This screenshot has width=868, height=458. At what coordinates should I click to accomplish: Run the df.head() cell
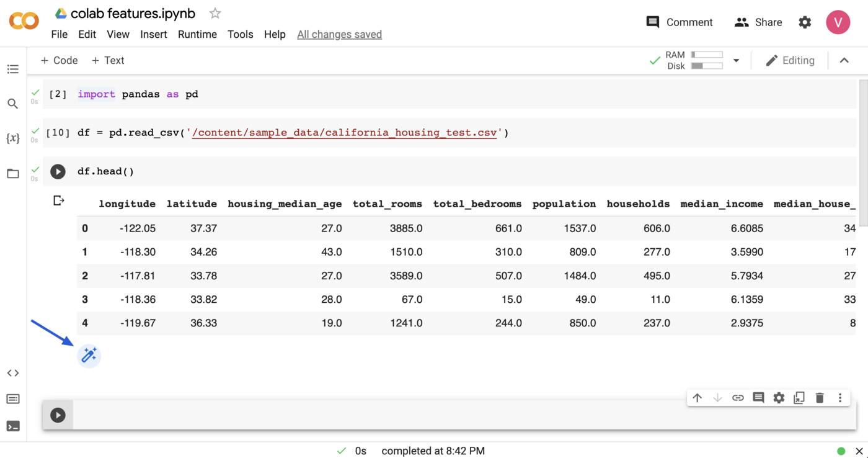tap(58, 171)
